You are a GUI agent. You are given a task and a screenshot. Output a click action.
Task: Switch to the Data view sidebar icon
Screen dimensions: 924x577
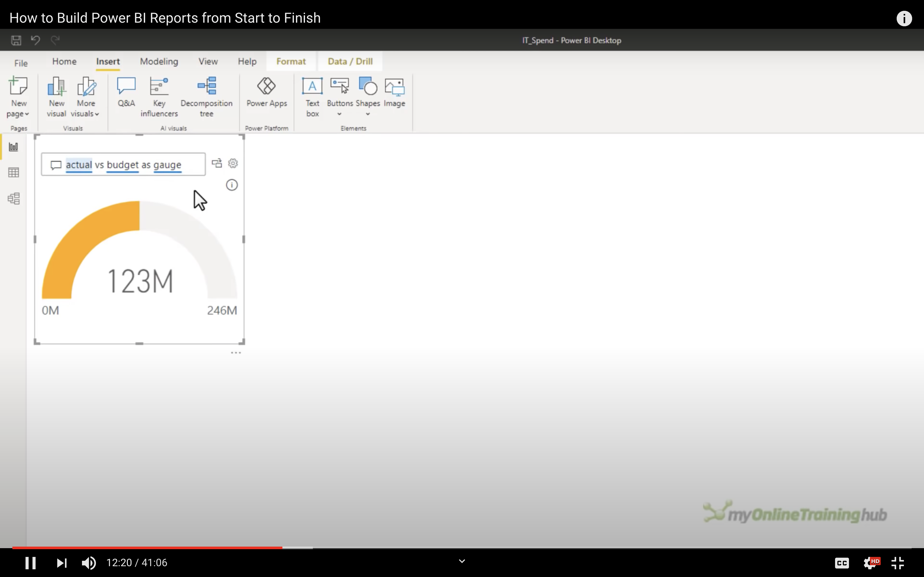click(x=14, y=173)
